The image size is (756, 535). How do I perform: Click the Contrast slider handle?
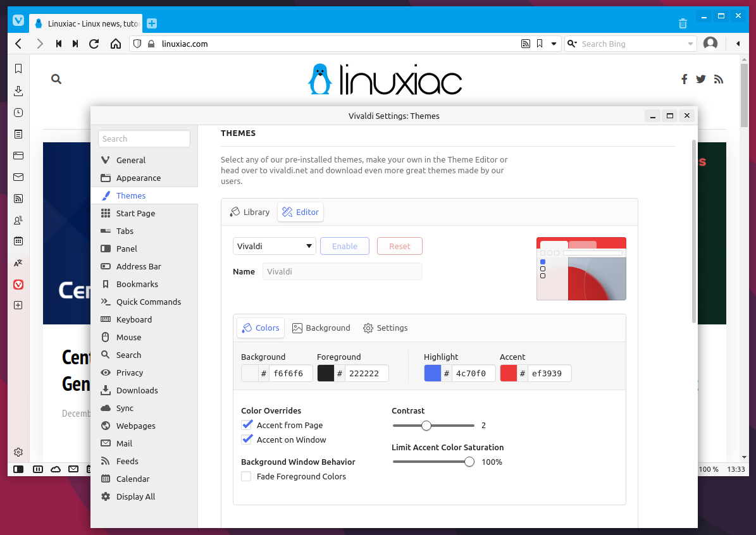click(x=426, y=425)
